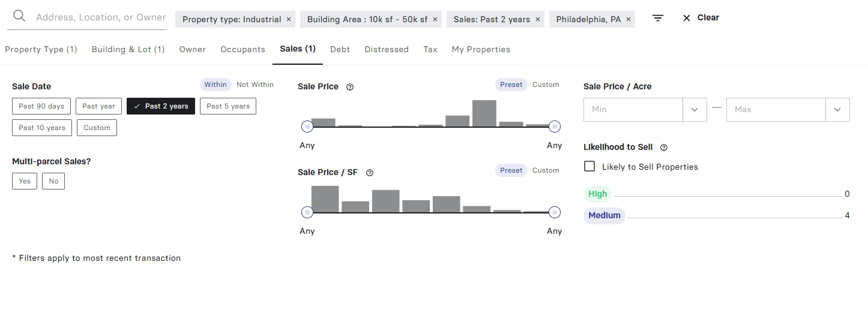Viewport: 868px width, 310px height.
Task: Show help for Sale Price / SF
Action: (x=370, y=173)
